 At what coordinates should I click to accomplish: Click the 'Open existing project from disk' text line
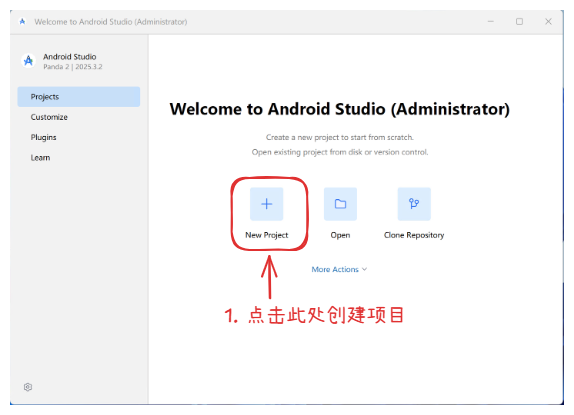point(340,152)
